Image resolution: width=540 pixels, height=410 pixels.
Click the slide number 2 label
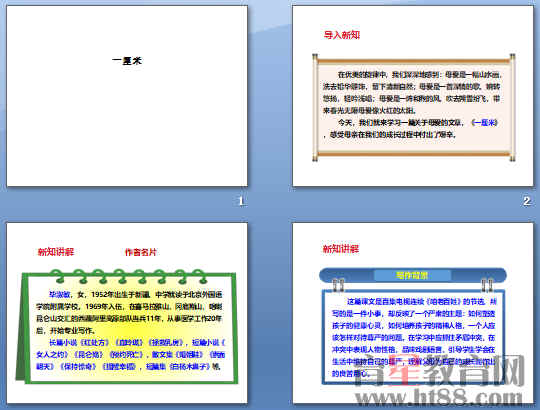527,201
